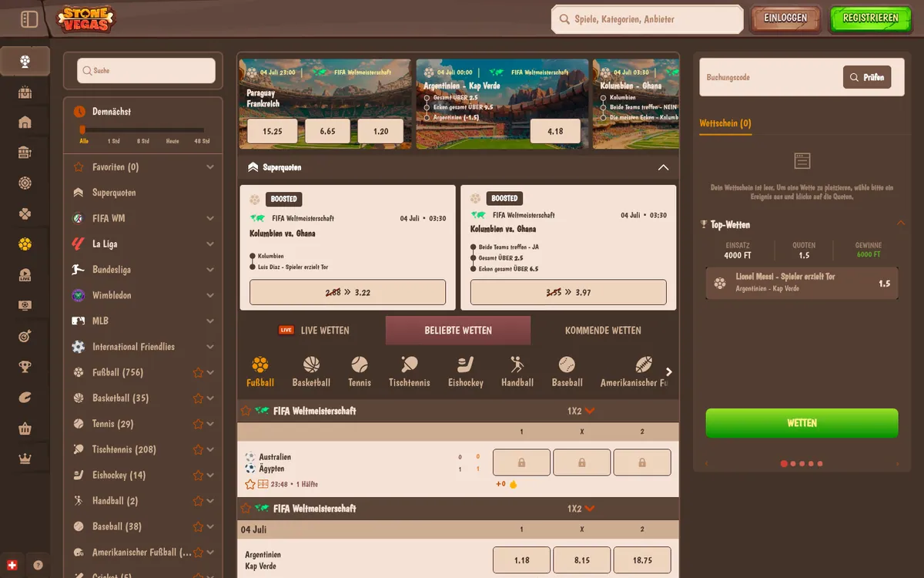Click the Buchungscode input field
The image size is (924, 578).
[772, 77]
